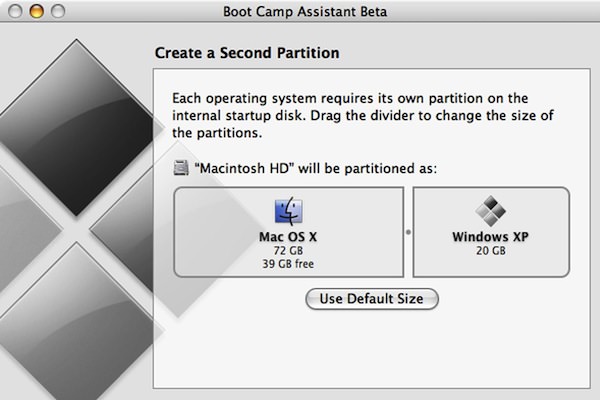
Task: Click the 72 GB size label
Action: 288,251
